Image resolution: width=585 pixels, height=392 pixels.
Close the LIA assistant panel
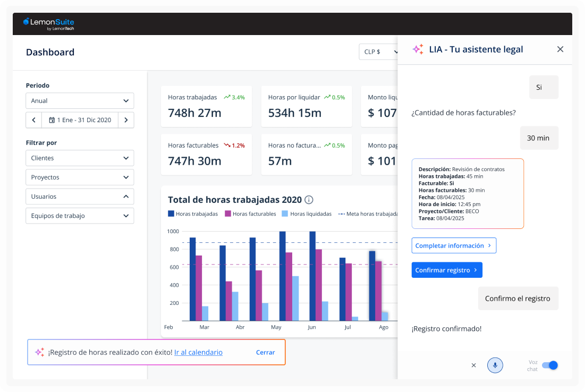point(560,49)
